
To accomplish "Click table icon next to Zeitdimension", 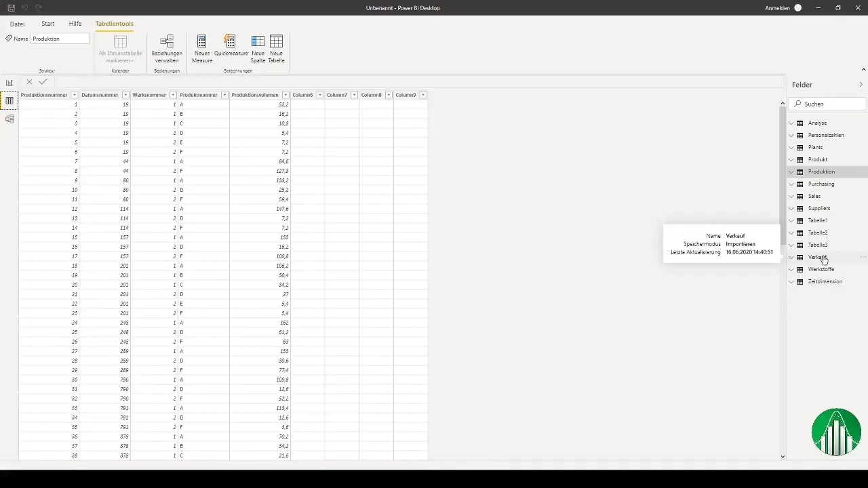I will (x=800, y=282).
